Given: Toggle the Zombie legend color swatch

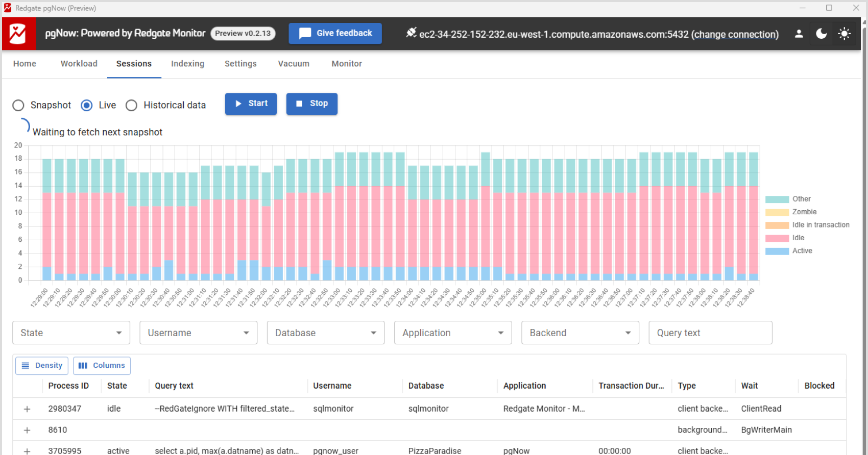Looking at the screenshot, I should pos(777,212).
